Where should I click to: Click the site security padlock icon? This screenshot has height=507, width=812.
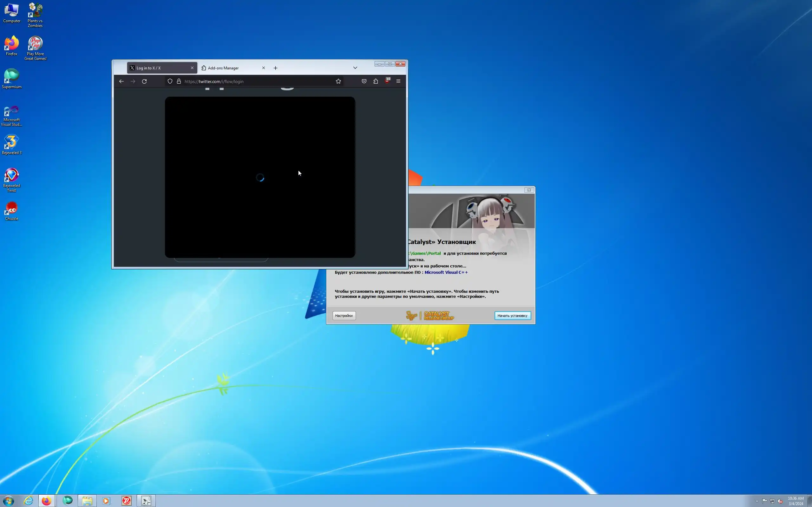[x=179, y=81]
